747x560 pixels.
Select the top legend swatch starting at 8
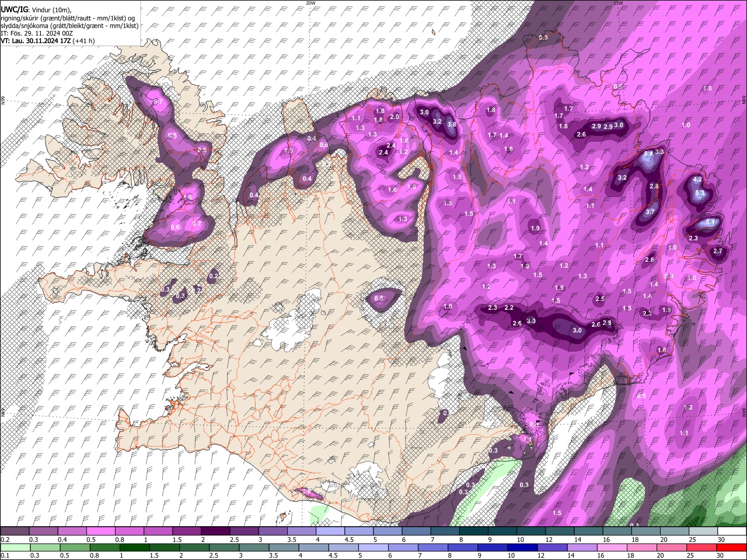[474, 531]
